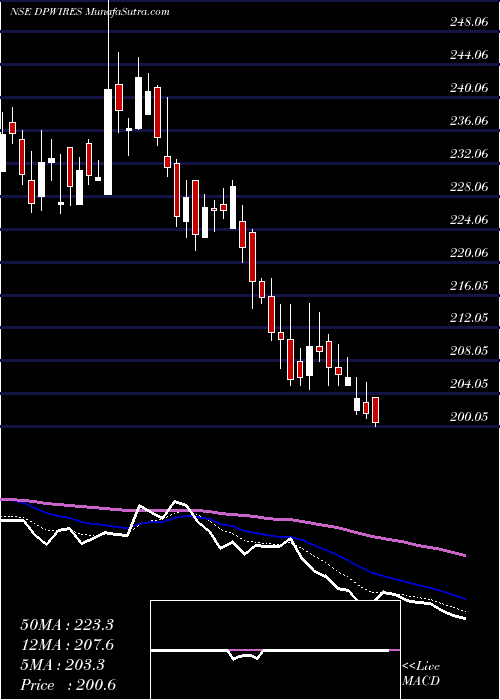
Task: Click the tall white candlestick reaching 240
Action: [108, 142]
